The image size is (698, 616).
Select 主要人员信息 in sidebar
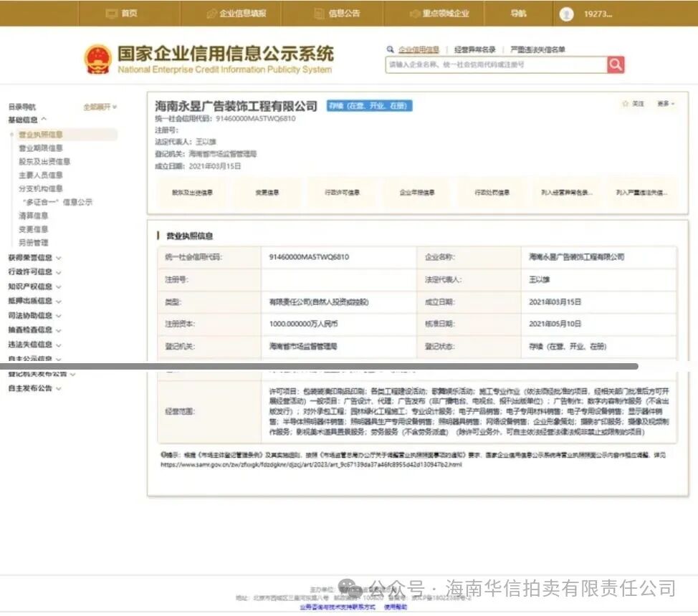click(41, 175)
